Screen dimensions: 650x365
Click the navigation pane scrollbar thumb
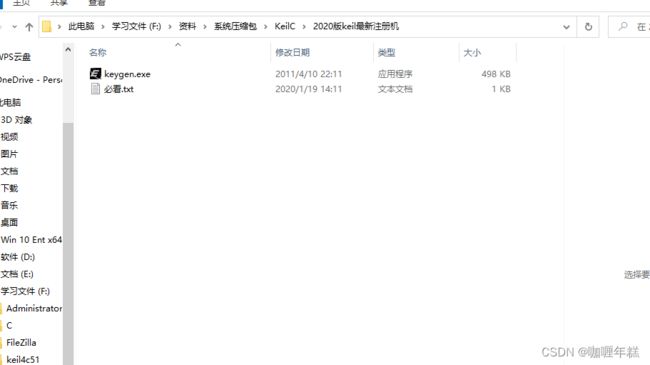point(68,244)
